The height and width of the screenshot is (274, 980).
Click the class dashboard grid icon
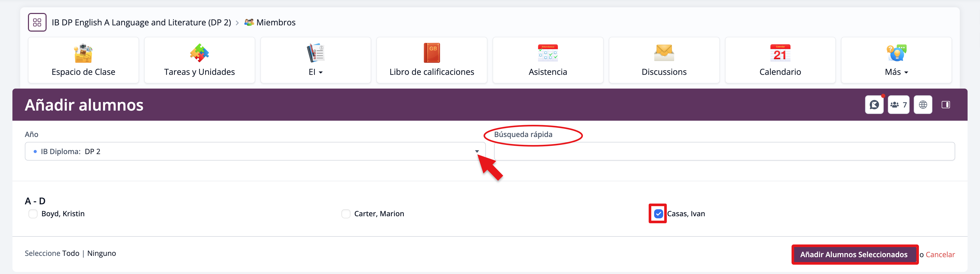tap(37, 23)
